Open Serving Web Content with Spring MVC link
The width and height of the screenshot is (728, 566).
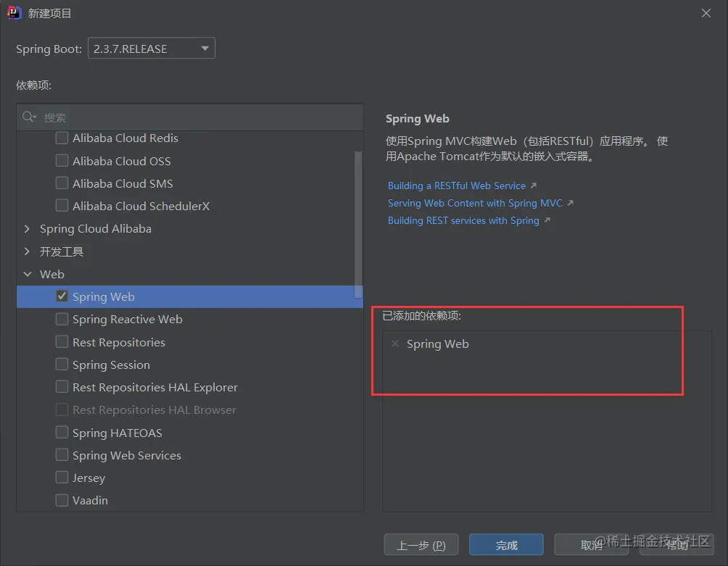pos(475,203)
